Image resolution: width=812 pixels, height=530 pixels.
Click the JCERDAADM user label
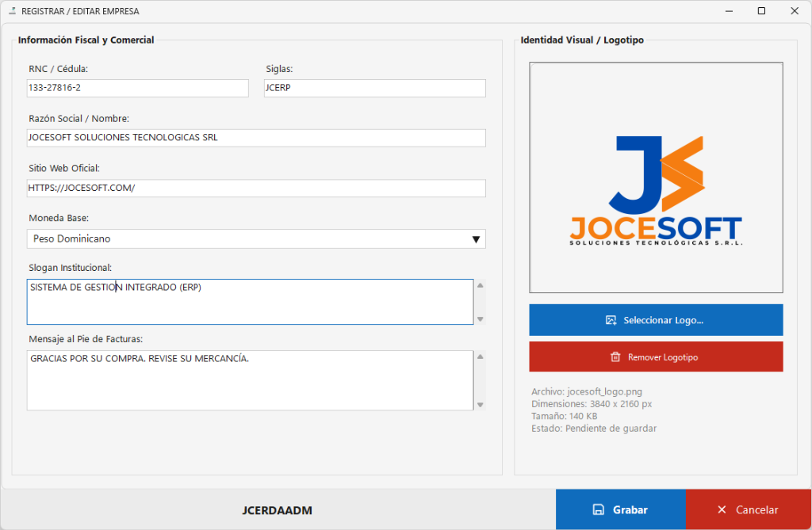[x=277, y=510]
